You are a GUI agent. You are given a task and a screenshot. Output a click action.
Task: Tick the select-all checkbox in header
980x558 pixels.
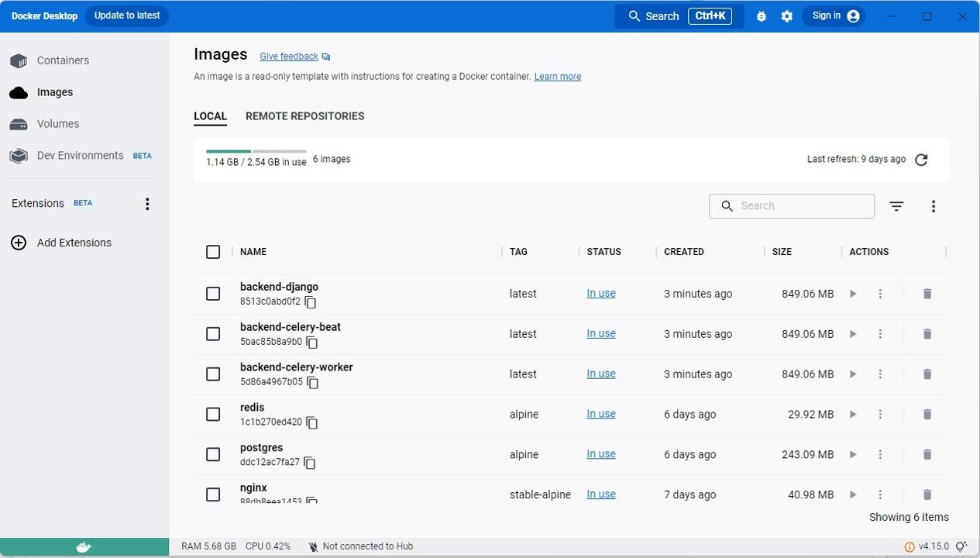(213, 252)
